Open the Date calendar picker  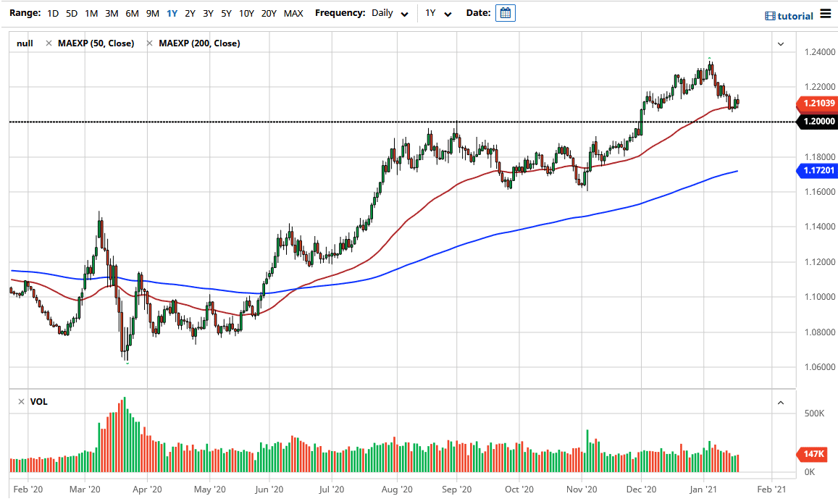pyautogui.click(x=505, y=12)
